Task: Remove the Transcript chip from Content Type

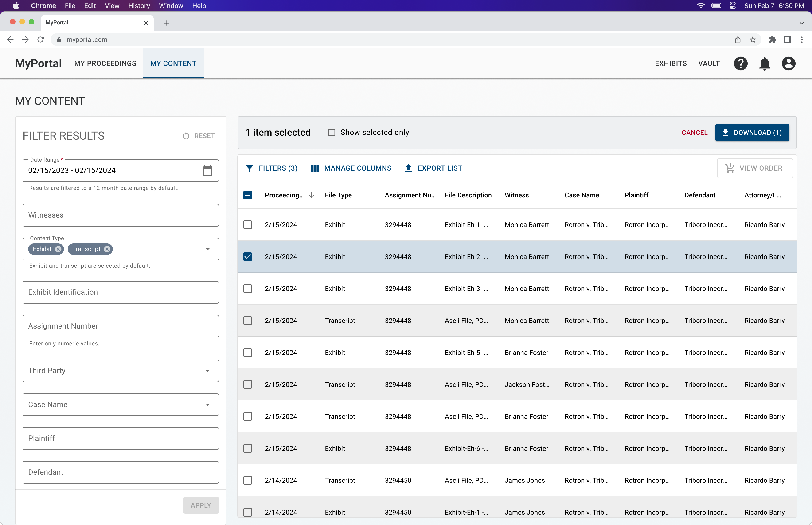Action: click(107, 249)
